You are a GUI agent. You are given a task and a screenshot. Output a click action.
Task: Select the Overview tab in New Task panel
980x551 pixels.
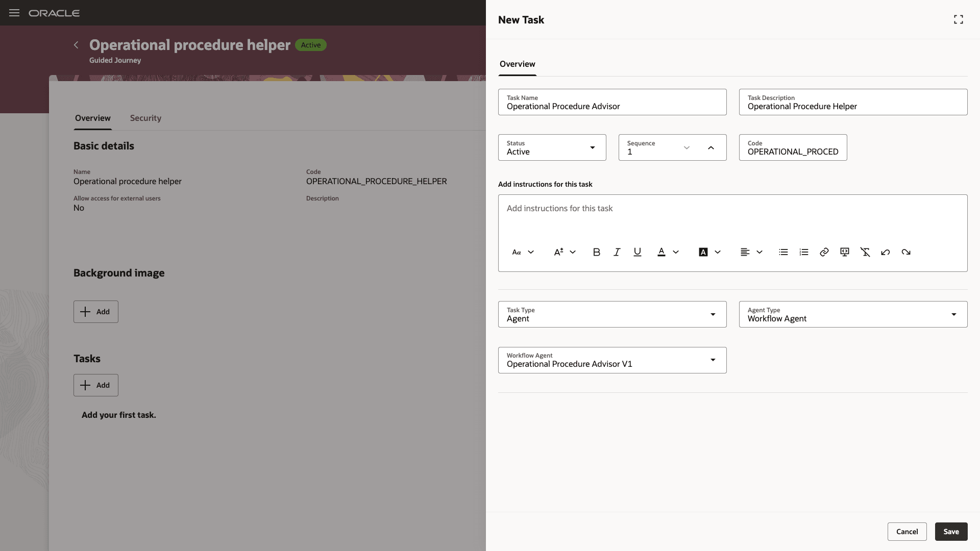[x=517, y=64]
